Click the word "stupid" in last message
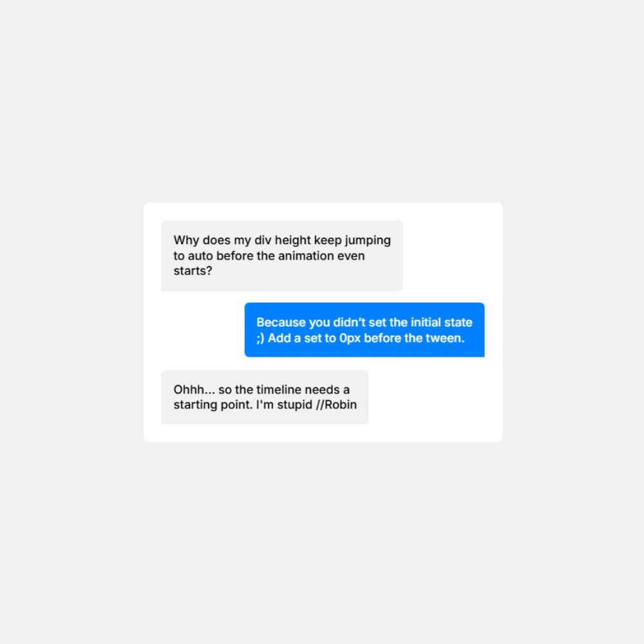The image size is (644, 644). [x=295, y=405]
